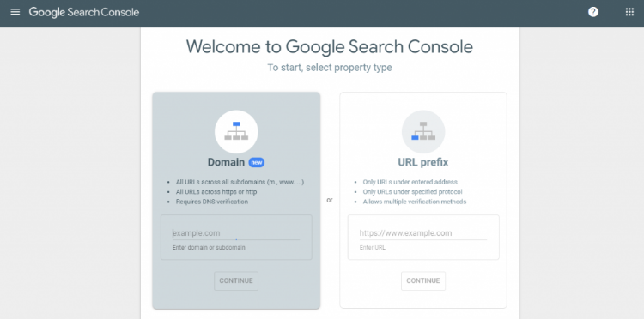Click CONTINUE under the Domain option
Viewport: 644px width, 319px height.
coord(236,281)
